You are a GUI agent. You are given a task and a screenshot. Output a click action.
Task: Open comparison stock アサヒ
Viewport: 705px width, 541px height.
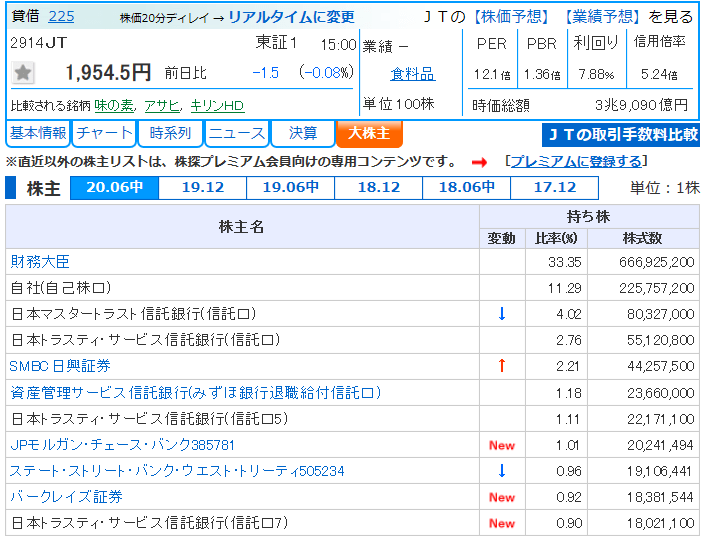(162, 106)
